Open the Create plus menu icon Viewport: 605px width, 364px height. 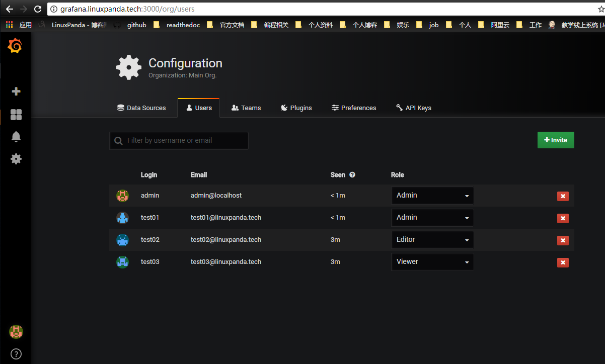[16, 92]
